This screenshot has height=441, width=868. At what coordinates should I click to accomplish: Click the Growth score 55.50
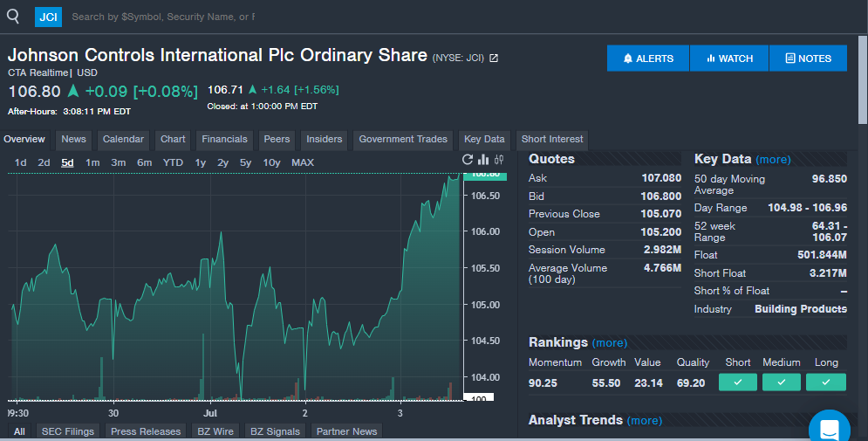click(605, 383)
